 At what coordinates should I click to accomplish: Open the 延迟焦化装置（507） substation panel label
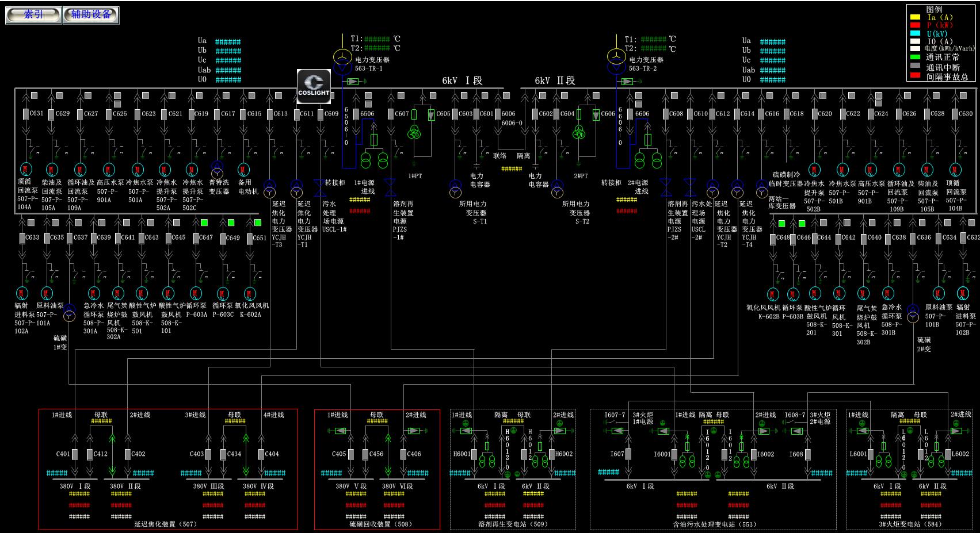click(x=166, y=524)
